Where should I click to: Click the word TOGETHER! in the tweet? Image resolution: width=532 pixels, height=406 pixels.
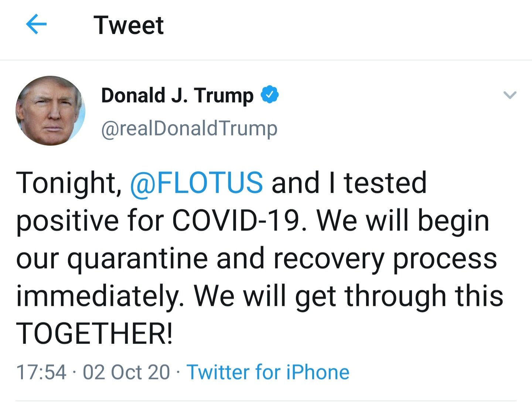click(94, 334)
